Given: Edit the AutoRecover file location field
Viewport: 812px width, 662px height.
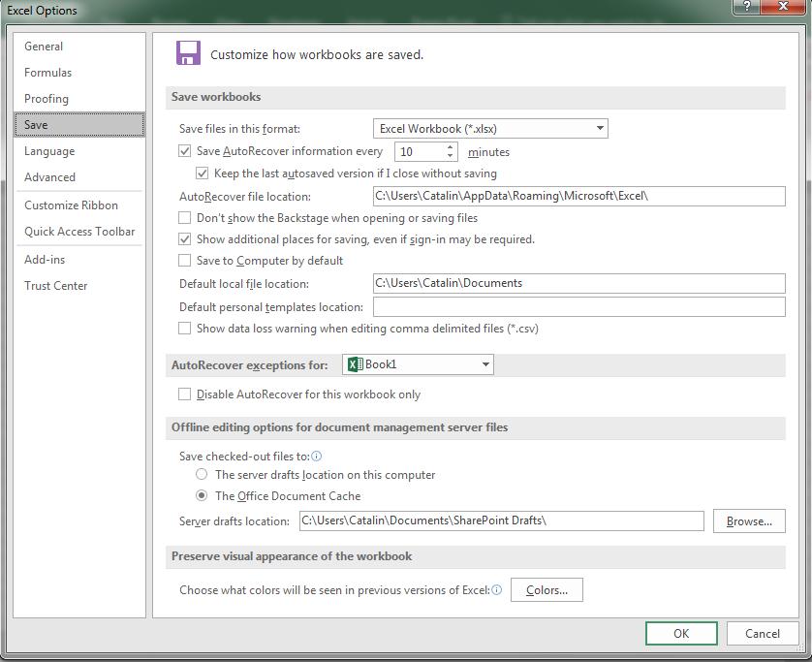Looking at the screenshot, I should pyautogui.click(x=579, y=196).
